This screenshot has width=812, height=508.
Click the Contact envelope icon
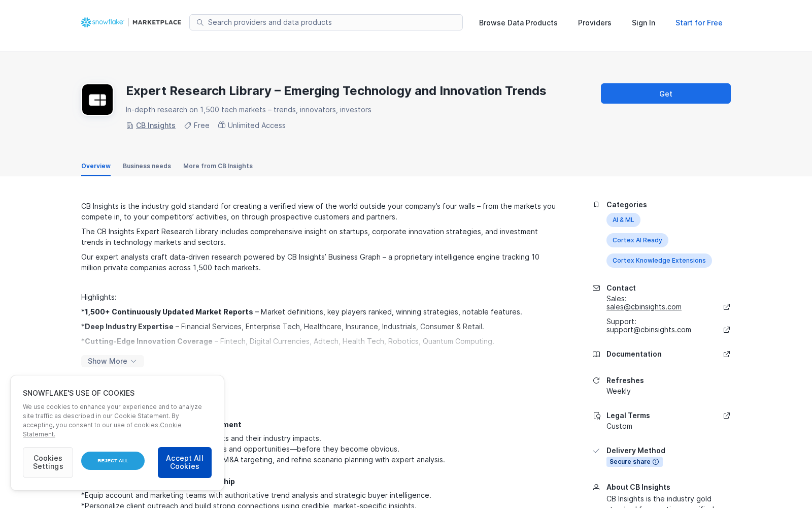(596, 288)
